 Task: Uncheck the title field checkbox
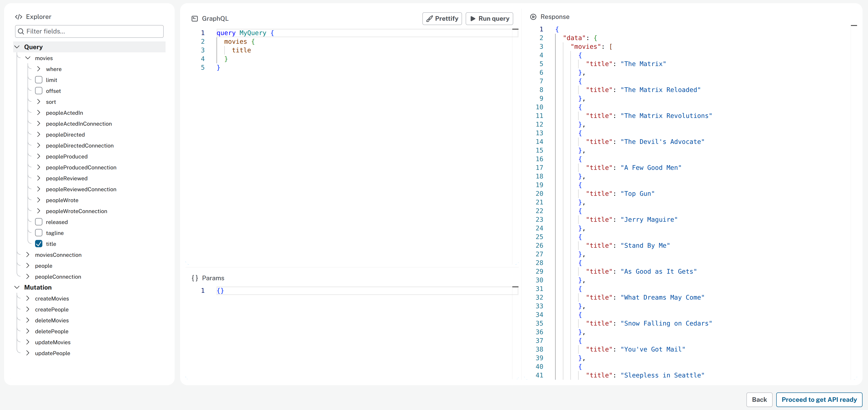(x=39, y=244)
